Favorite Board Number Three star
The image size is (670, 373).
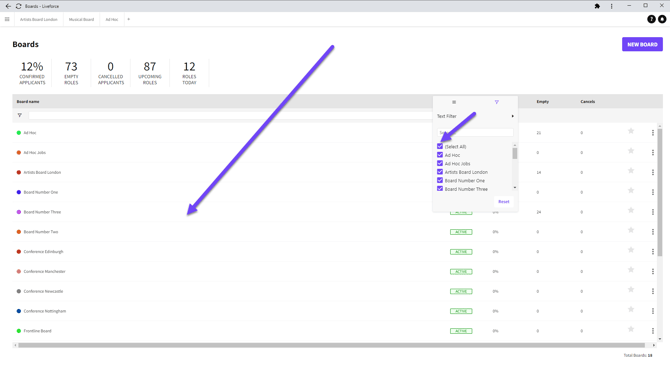point(631,210)
